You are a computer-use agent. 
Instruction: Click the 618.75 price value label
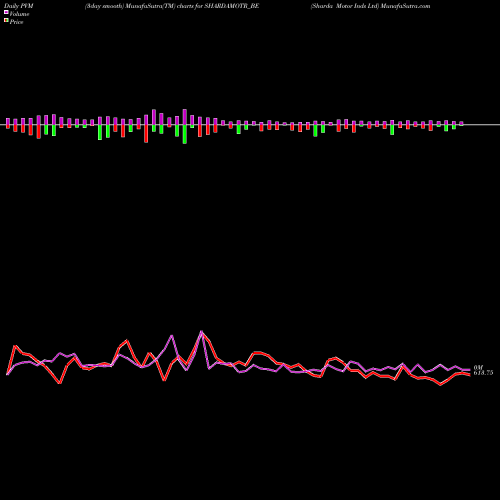[483, 373]
